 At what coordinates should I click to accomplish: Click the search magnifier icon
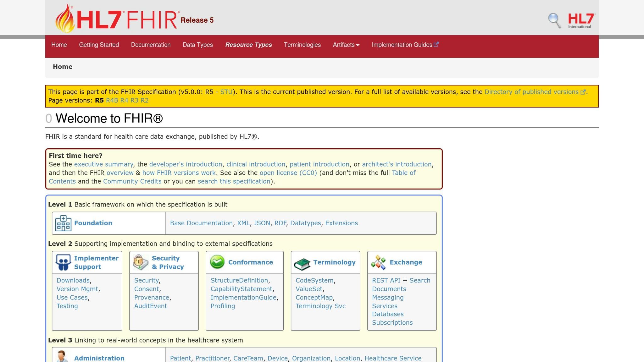click(x=554, y=19)
